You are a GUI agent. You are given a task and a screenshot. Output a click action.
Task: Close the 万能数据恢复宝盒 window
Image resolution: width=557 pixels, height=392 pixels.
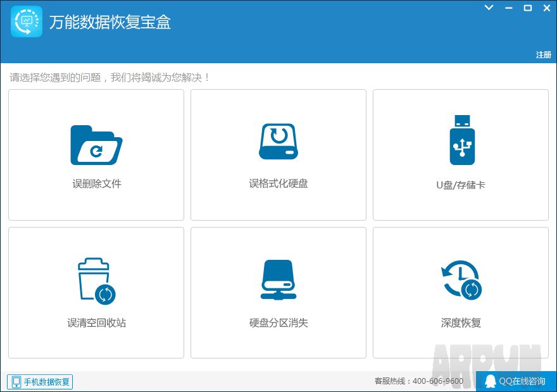tap(547, 8)
